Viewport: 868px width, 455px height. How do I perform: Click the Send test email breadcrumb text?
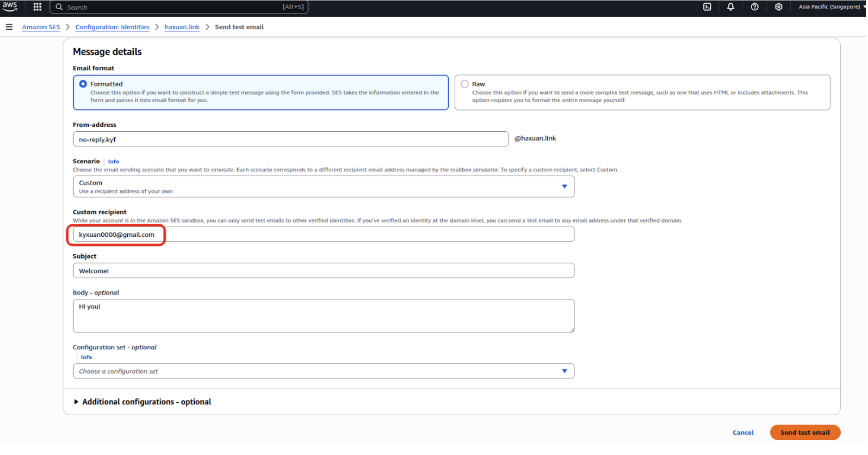pos(239,27)
